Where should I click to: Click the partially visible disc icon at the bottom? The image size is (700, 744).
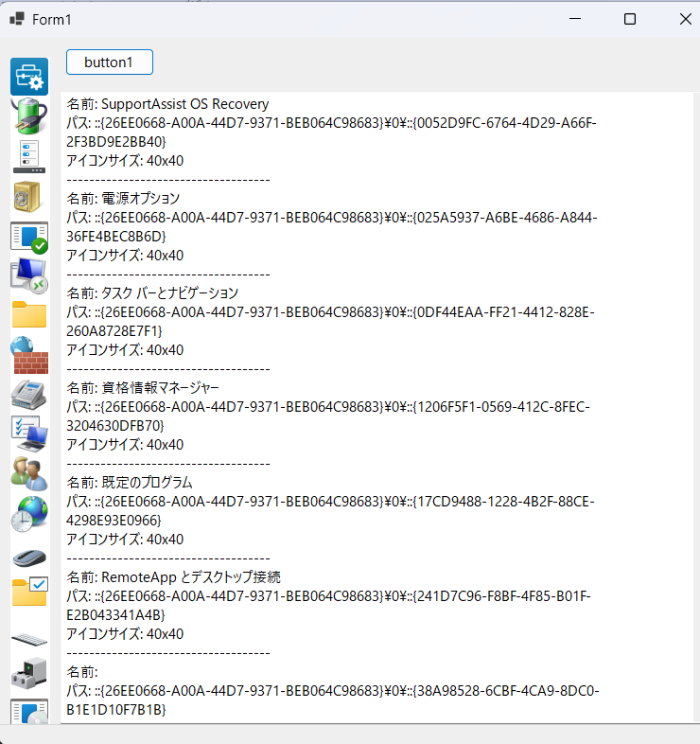29,712
